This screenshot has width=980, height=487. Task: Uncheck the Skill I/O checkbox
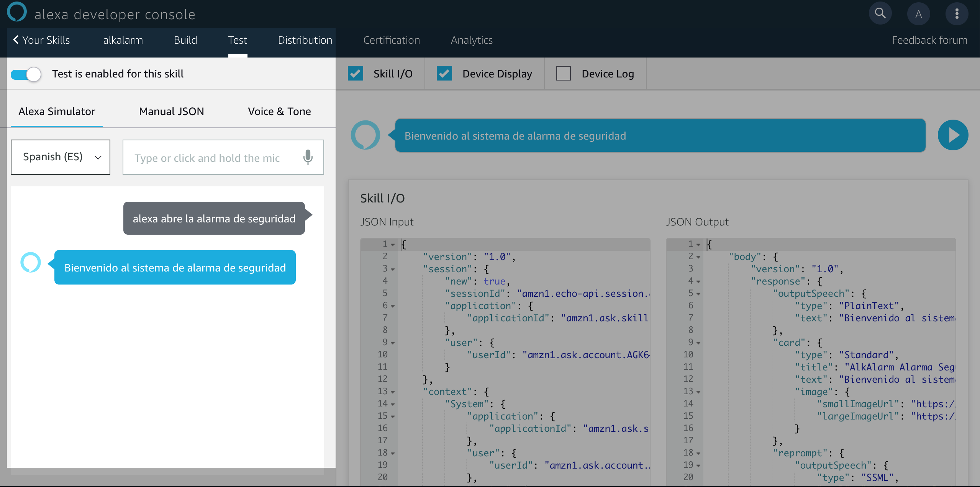pos(356,73)
